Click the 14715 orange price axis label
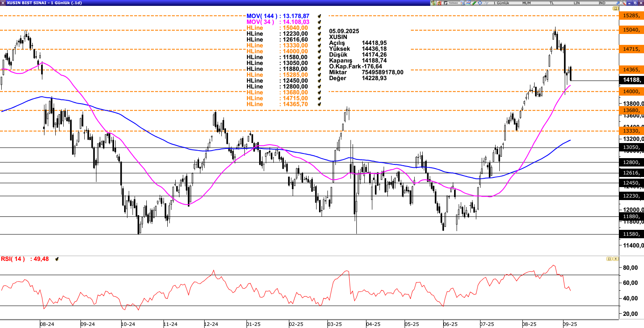644x328 pixels. click(x=631, y=49)
